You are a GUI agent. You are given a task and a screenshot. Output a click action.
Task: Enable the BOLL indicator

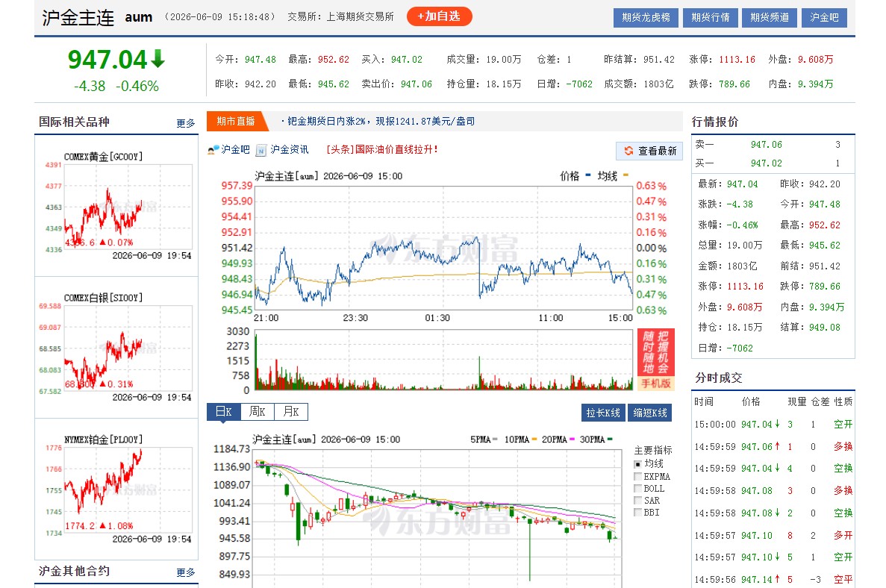[x=638, y=489]
